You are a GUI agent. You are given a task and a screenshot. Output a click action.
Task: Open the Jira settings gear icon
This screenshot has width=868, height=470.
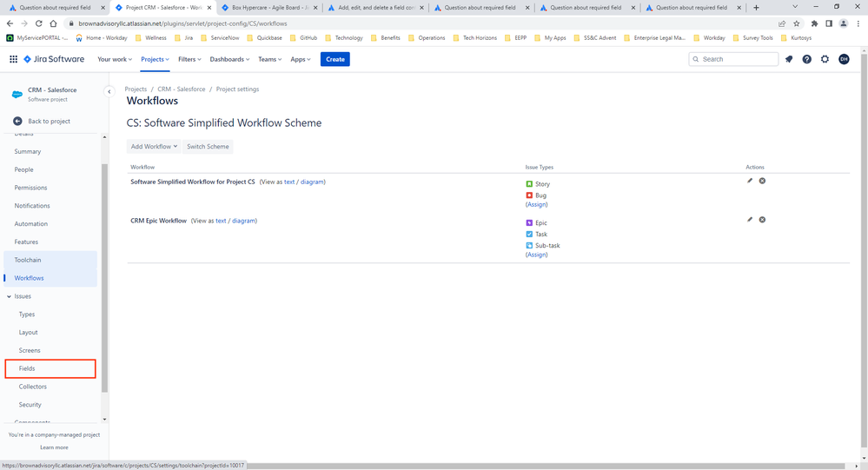coord(825,59)
